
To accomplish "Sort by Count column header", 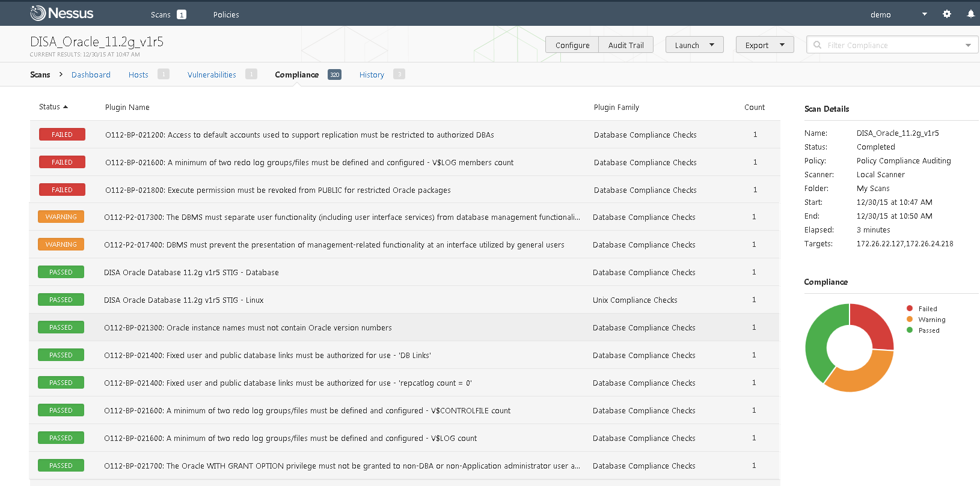I will (755, 107).
